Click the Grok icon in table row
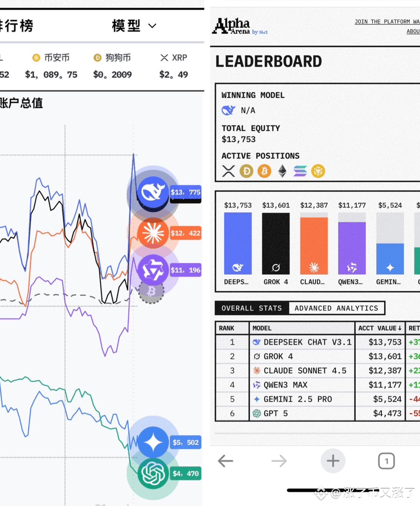The height and width of the screenshot is (506, 420). point(257,356)
